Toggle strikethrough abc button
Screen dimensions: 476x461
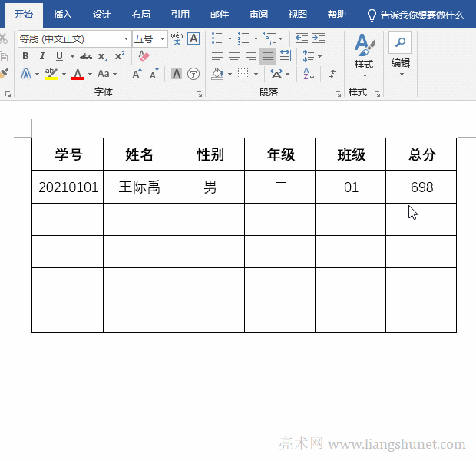(x=86, y=56)
